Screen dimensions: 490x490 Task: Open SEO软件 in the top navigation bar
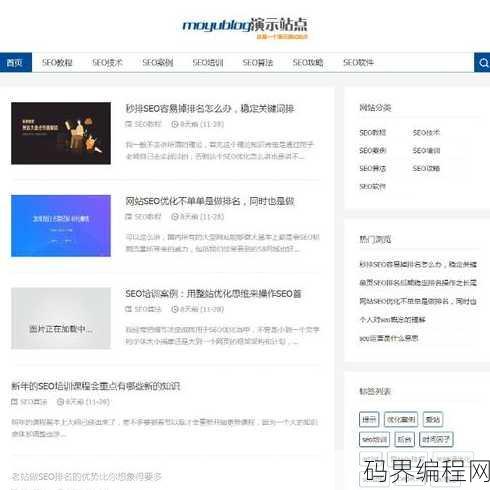pyautogui.click(x=358, y=62)
